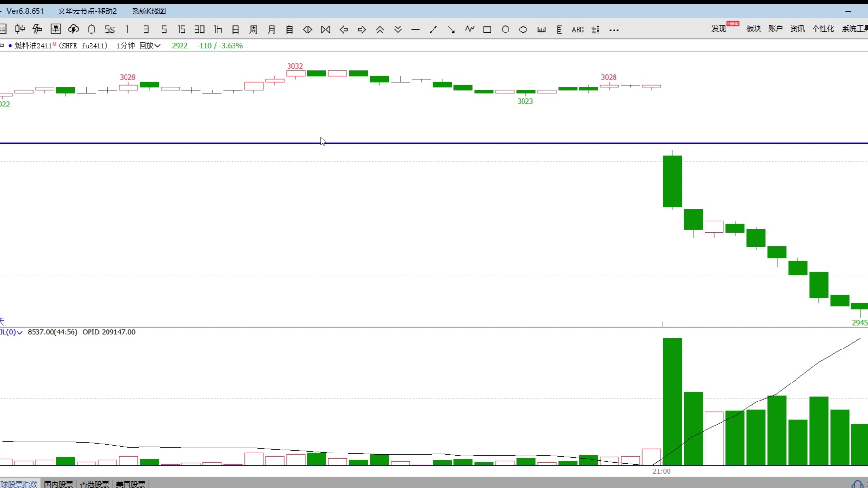Select the ruler measurement tool
Screen dimensions: 868x488
point(542,29)
